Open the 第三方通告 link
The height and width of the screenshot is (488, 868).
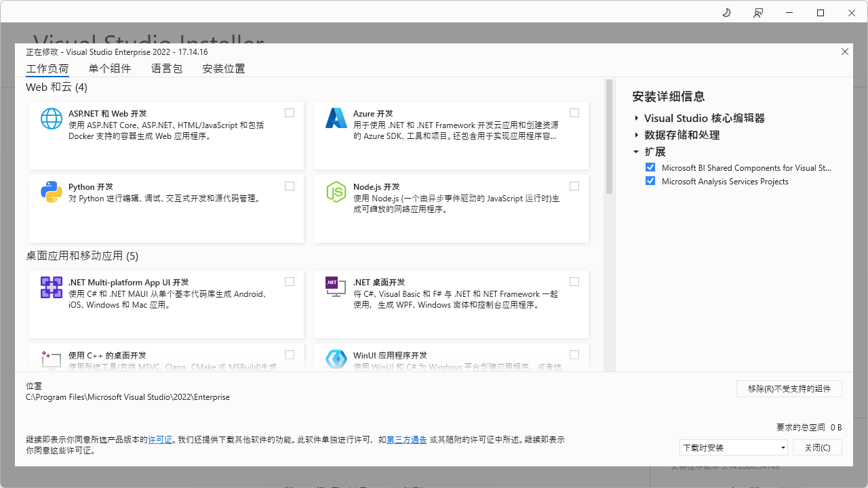pyautogui.click(x=407, y=440)
